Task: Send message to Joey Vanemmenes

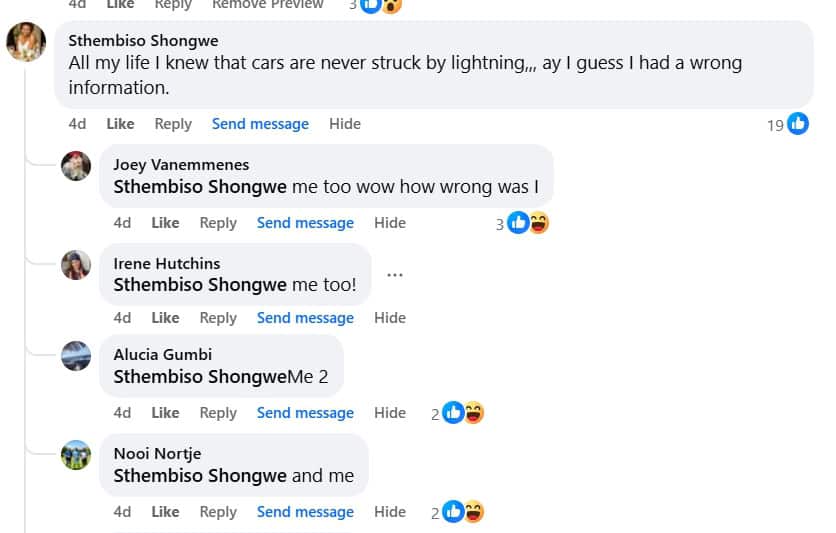Action: point(305,223)
